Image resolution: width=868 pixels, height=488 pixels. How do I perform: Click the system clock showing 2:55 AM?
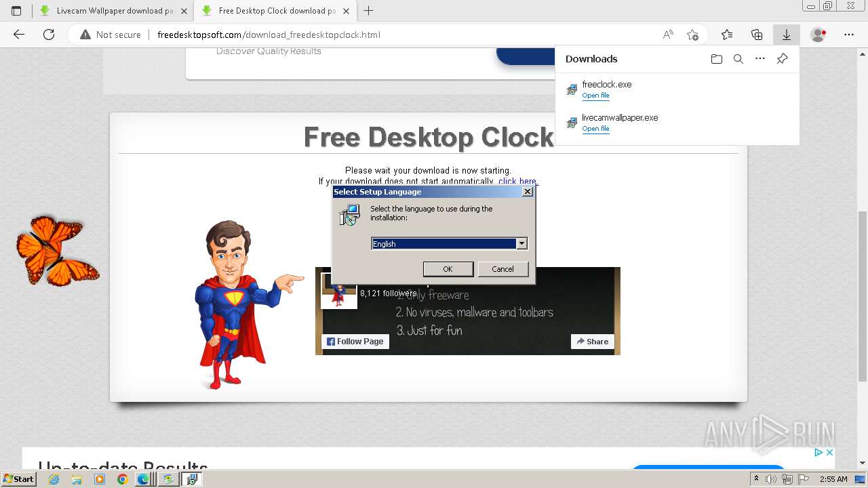pos(833,479)
